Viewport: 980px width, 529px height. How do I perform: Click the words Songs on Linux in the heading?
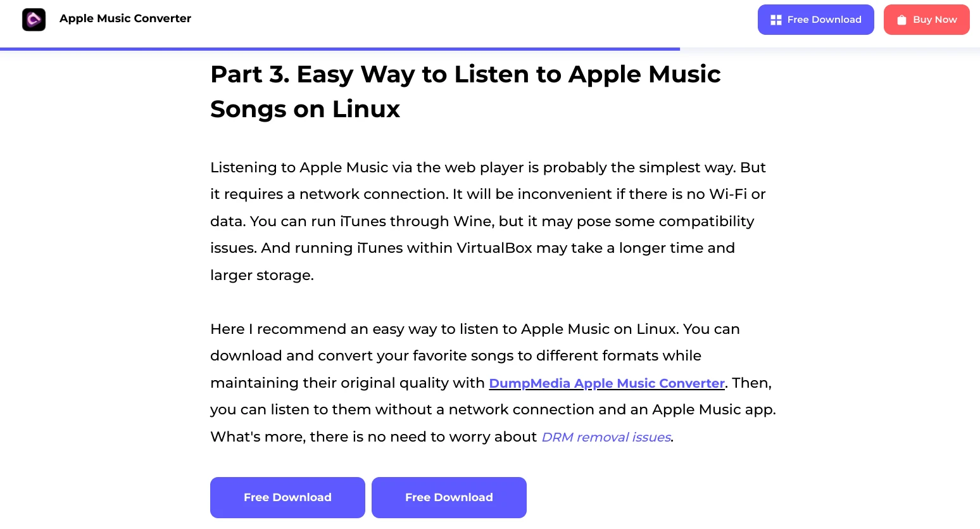[305, 110]
